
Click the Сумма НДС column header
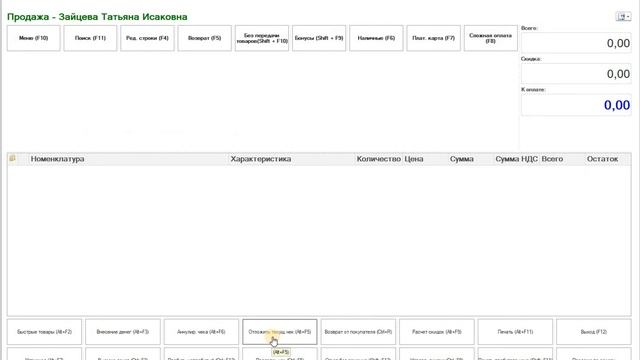tap(516, 159)
